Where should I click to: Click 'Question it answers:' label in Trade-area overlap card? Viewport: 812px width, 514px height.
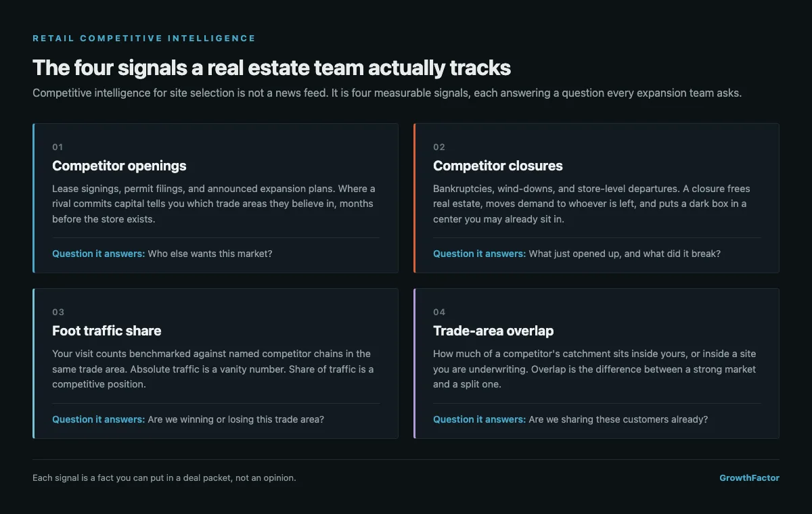tap(480, 419)
